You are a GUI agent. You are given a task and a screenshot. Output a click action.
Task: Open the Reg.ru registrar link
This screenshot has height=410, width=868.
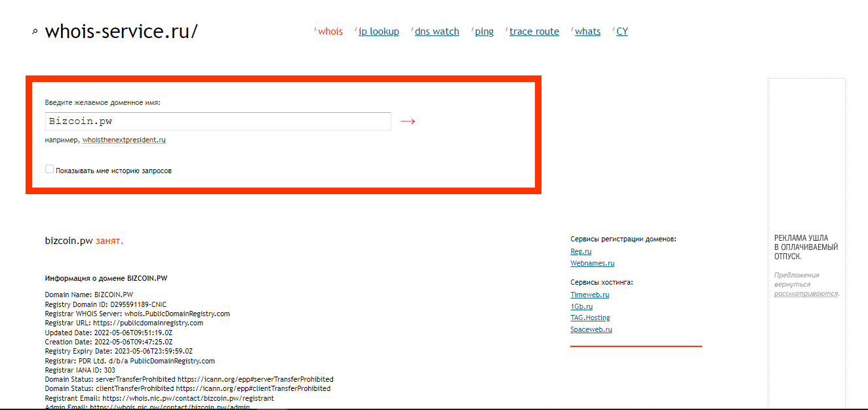point(580,251)
